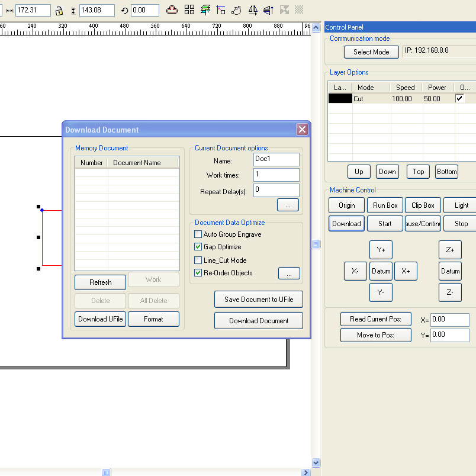Click the stacked layers toolbar icon
Viewport: 476px width, 476px height.
click(205, 10)
